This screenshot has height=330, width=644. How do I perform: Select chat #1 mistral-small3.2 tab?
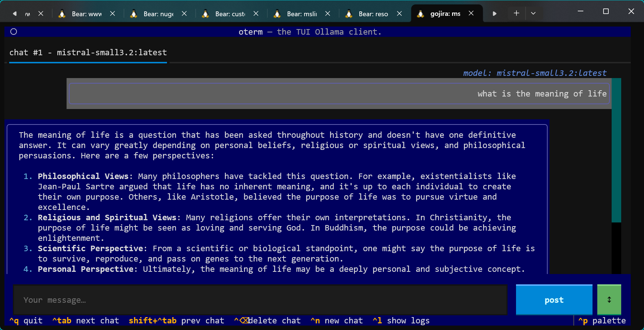[88, 53]
